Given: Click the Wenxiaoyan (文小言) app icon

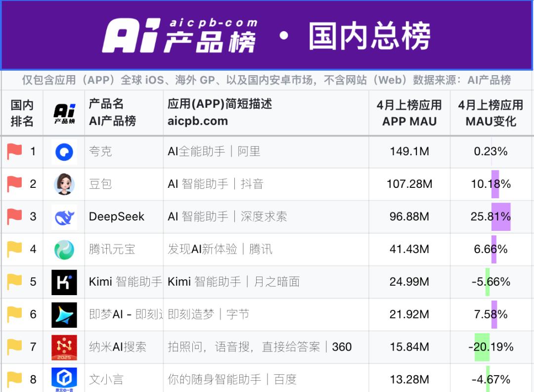Looking at the screenshot, I should (x=64, y=379).
